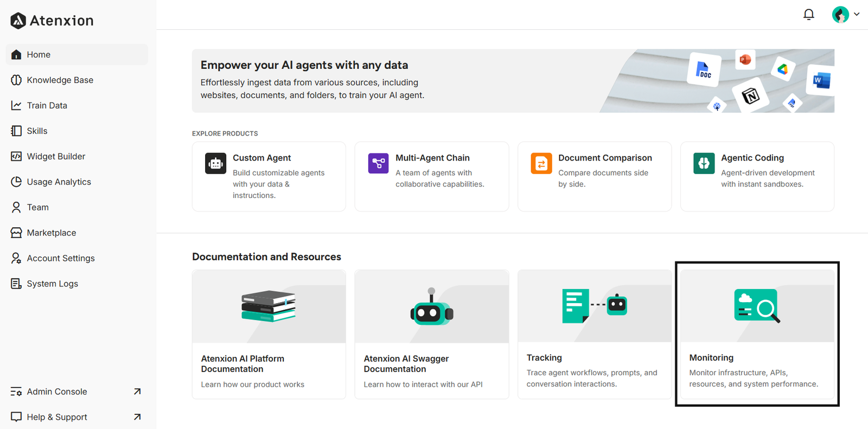This screenshot has width=868, height=429.
Task: Click the Agentic Coding green icon
Action: (x=704, y=163)
